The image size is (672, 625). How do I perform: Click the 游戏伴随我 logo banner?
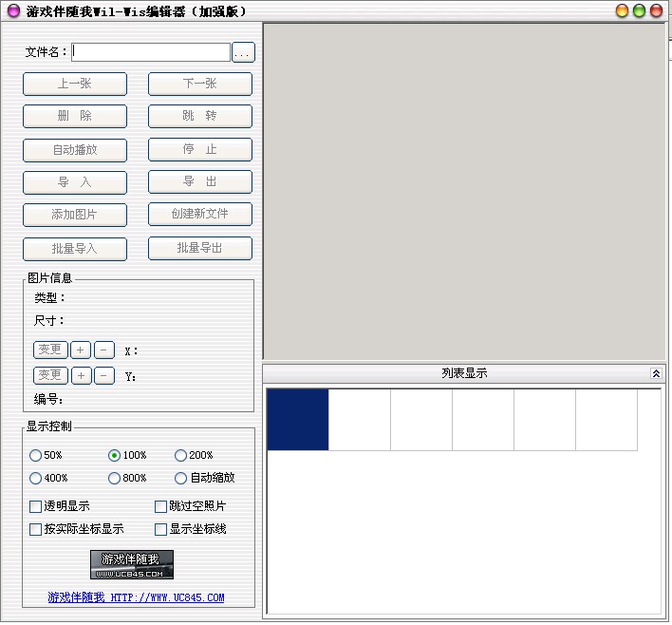[x=132, y=564]
